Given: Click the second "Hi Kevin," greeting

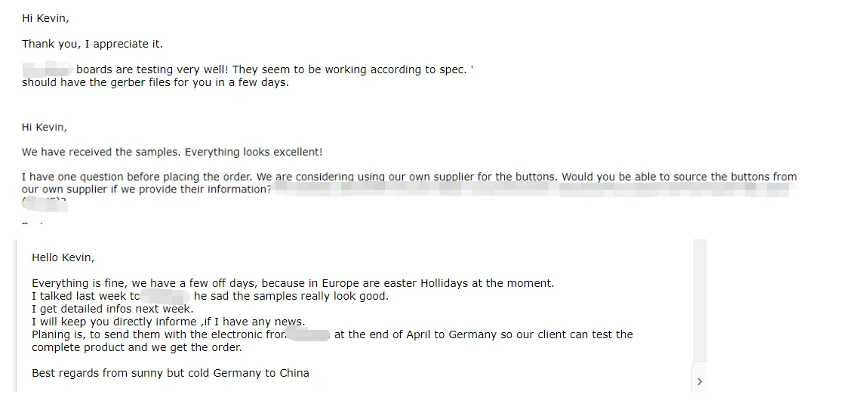Looking at the screenshot, I should coord(45,128).
